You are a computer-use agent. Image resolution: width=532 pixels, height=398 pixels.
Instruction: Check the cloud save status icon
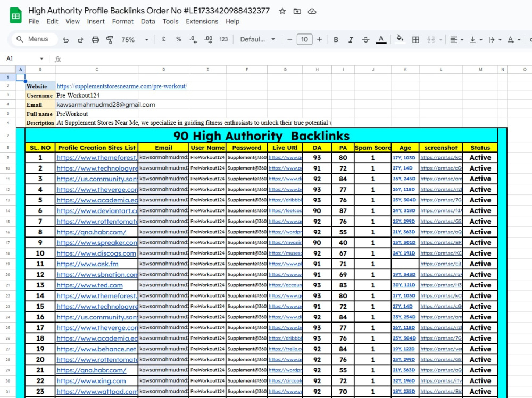(312, 11)
